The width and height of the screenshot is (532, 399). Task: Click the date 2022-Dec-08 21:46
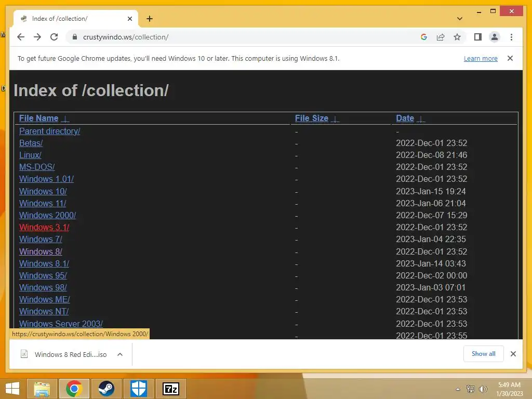pyautogui.click(x=432, y=155)
